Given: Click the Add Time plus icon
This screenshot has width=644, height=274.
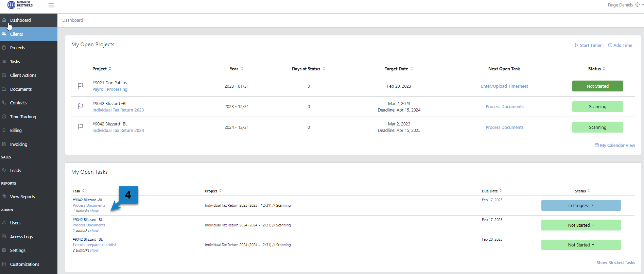Looking at the screenshot, I should (610, 45).
